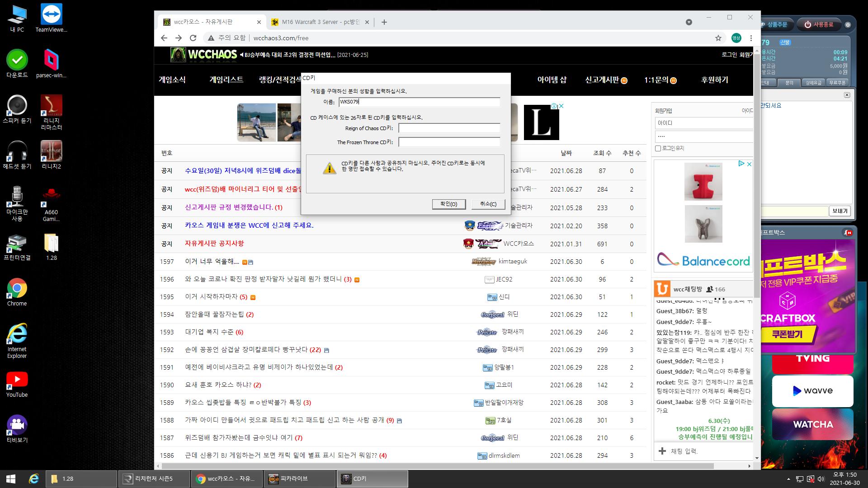Confirm CD key dialog with 확인(O)

(x=448, y=204)
